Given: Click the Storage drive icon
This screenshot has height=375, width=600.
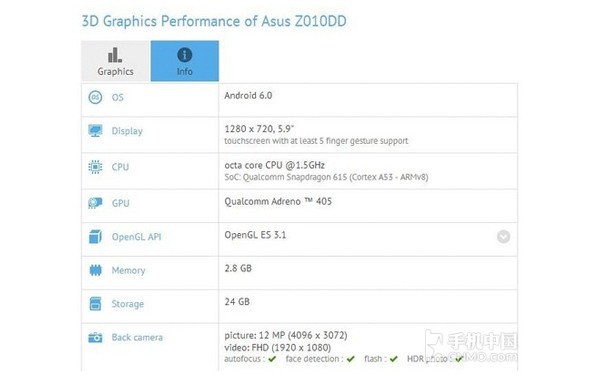Looking at the screenshot, I should [x=95, y=304].
